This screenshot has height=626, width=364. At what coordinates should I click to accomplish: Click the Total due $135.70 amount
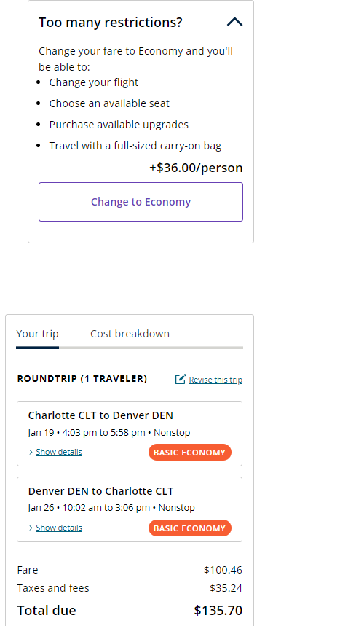click(218, 611)
